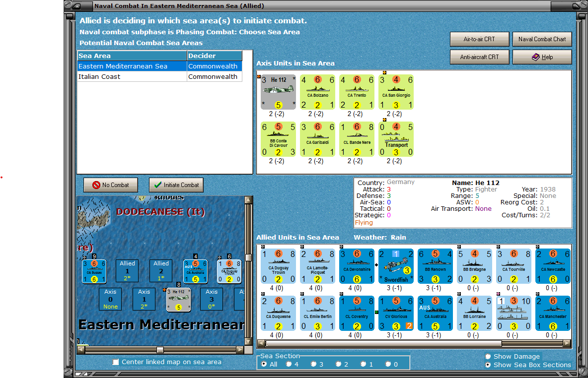Open the Help page

pos(542,57)
